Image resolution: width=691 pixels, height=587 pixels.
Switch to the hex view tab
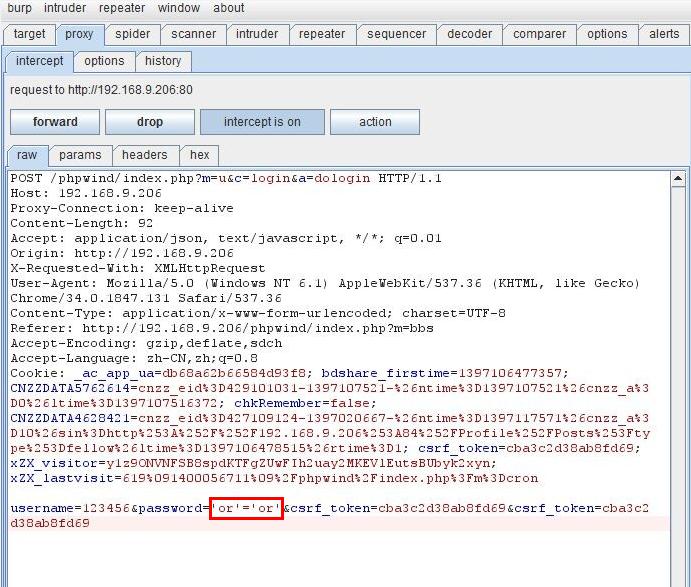pos(200,155)
